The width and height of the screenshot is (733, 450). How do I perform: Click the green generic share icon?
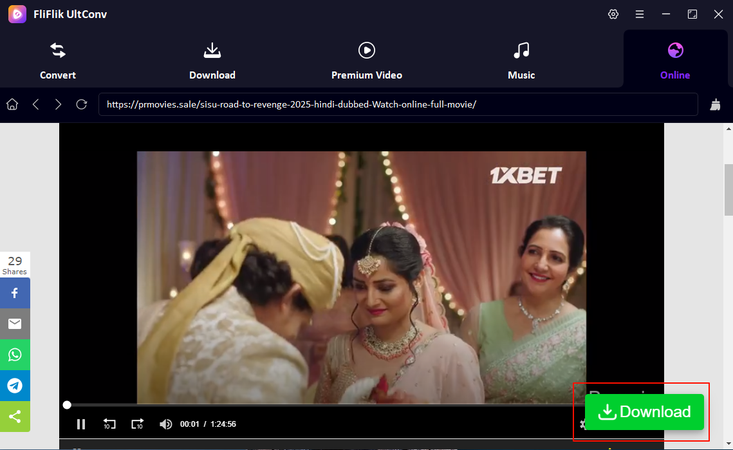coord(15,416)
